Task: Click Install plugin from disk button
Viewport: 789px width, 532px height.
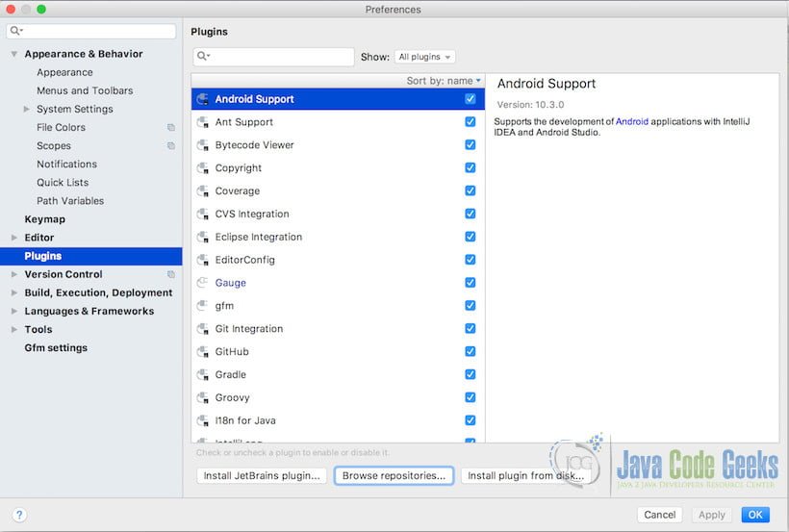Action: click(525, 475)
